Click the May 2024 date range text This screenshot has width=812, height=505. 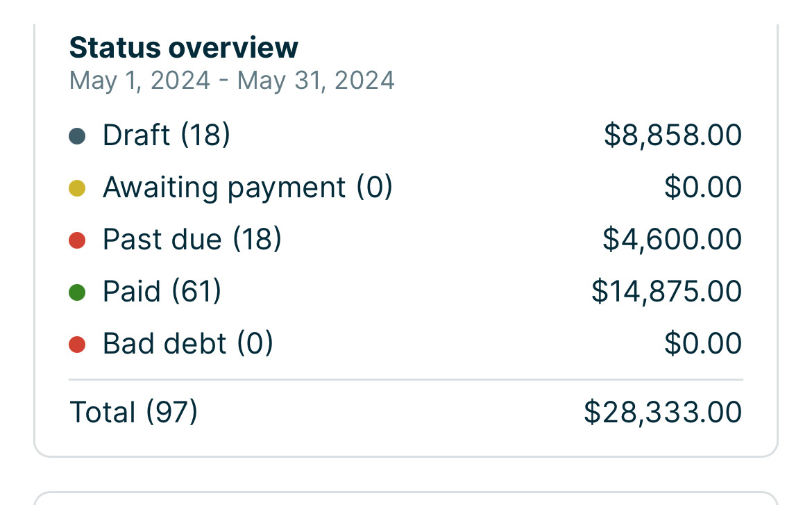click(x=232, y=81)
